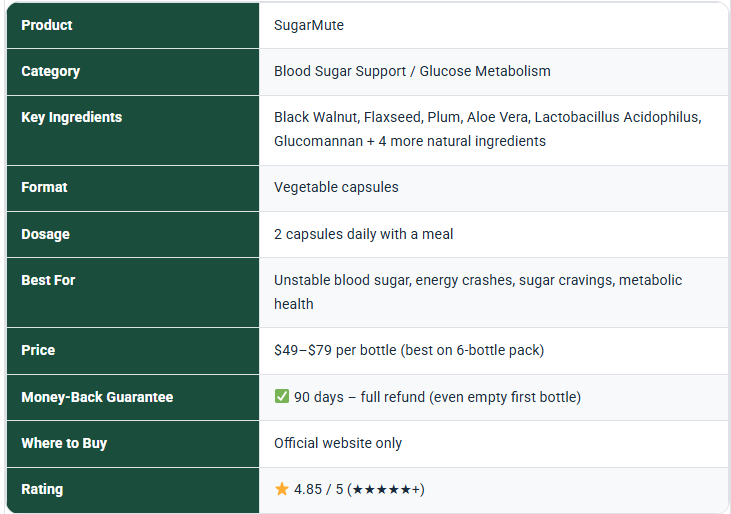Select the Rating header cell
731x514 pixels.
(133, 490)
